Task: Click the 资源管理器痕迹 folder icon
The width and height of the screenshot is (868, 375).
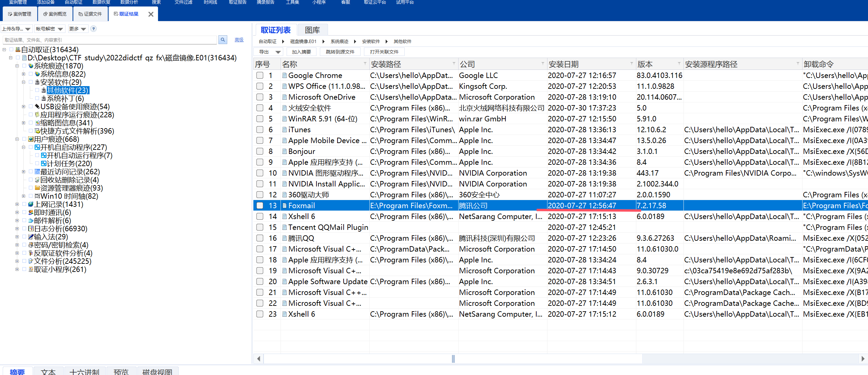Action: click(37, 188)
